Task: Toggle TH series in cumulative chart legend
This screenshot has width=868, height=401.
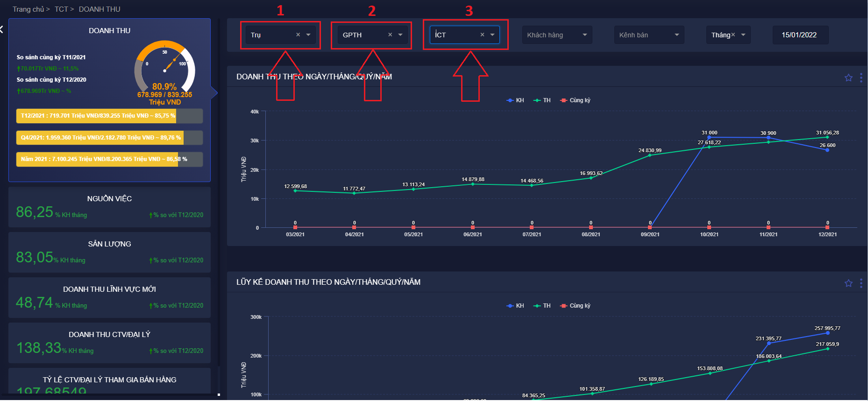Action: point(542,306)
